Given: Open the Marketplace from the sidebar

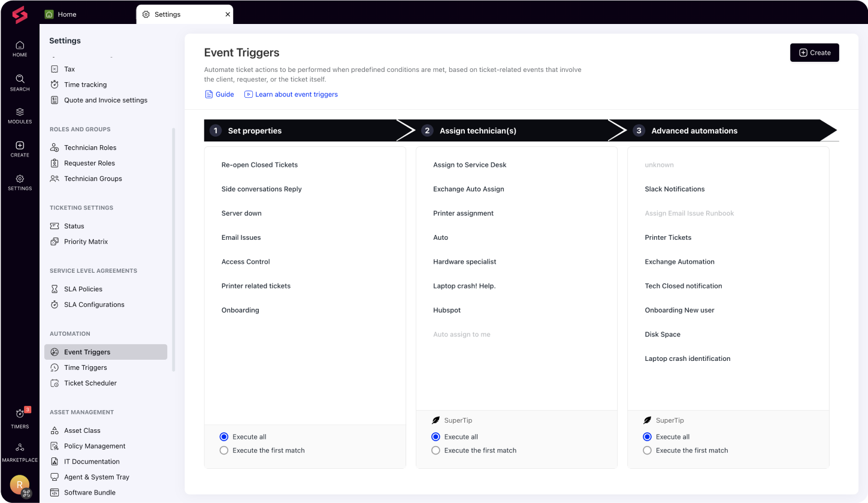Looking at the screenshot, I should [x=19, y=448].
